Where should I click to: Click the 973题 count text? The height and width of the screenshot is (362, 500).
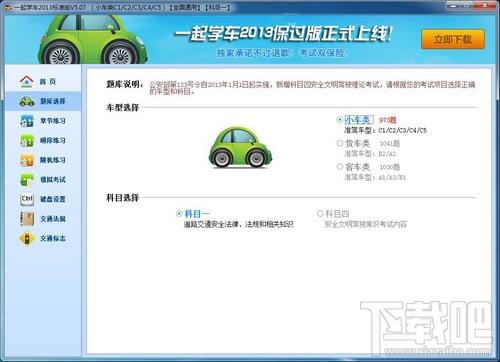point(388,120)
